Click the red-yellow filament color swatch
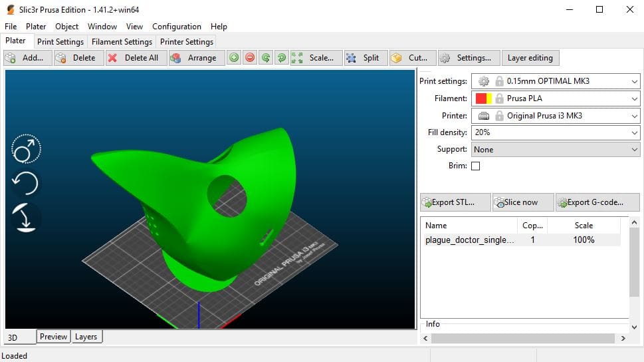 pyautogui.click(x=483, y=98)
